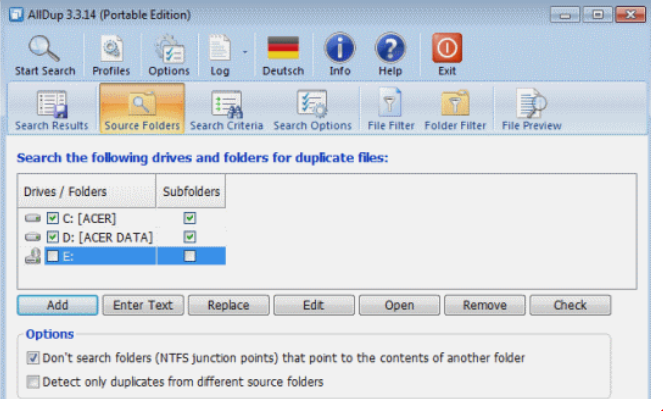Image resolution: width=663 pixels, height=411 pixels.
Task: Click the red Exit power icon
Action: point(445,48)
